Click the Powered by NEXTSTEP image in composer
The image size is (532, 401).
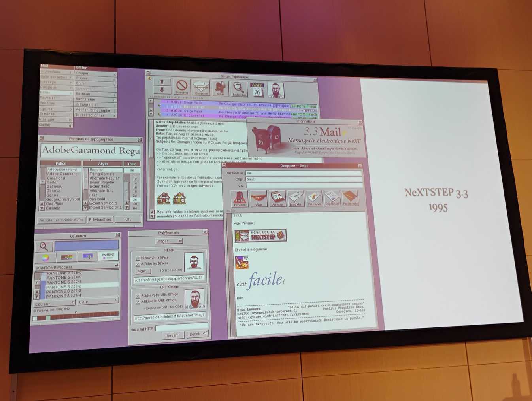260,236
